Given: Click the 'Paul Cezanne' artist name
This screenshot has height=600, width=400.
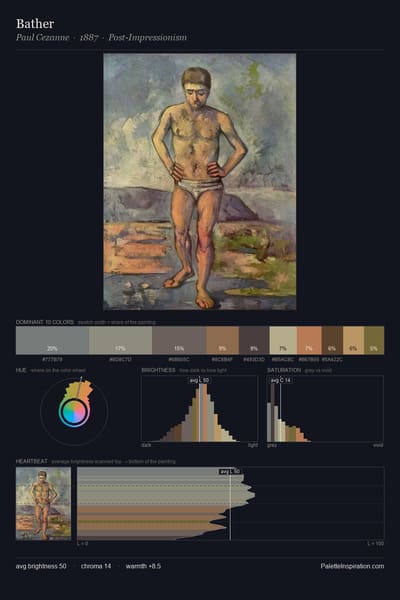Looking at the screenshot, I should pyautogui.click(x=42, y=38).
